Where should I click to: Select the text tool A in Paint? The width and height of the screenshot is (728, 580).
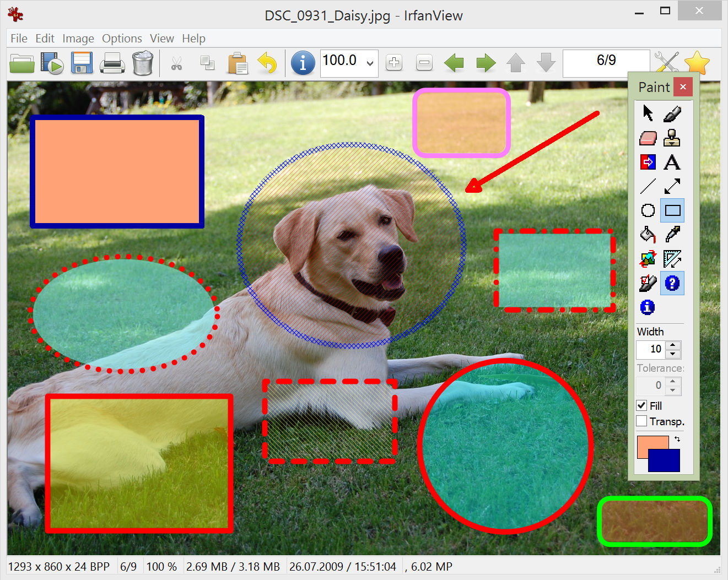coord(672,162)
